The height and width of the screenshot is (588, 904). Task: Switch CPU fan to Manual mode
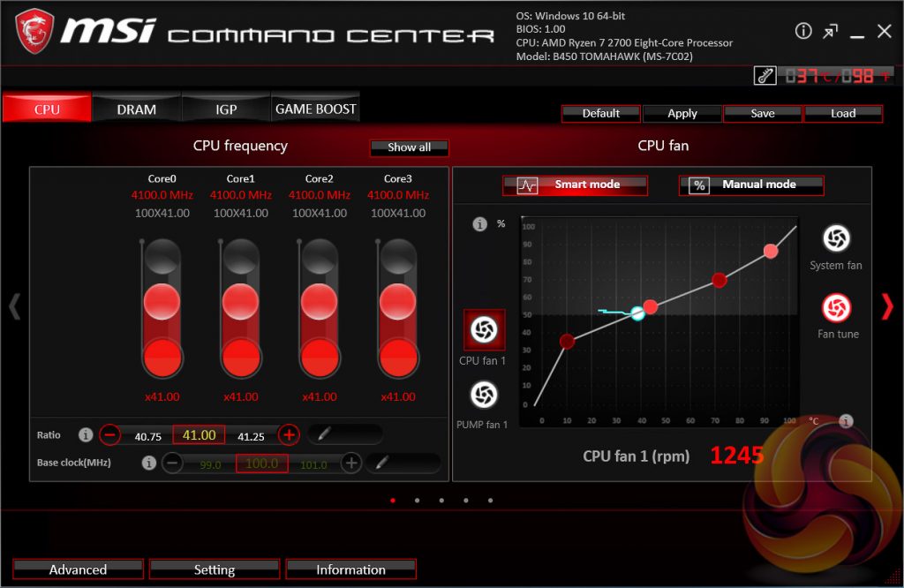click(751, 185)
